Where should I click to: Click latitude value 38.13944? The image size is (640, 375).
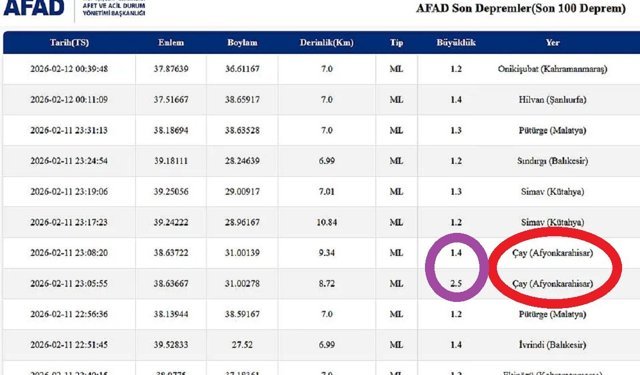coord(171,314)
